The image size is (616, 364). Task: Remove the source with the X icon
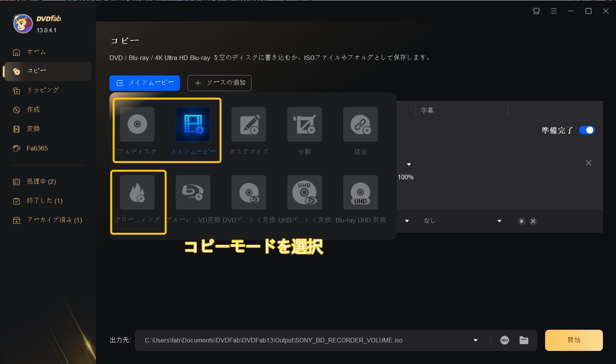coord(589,163)
